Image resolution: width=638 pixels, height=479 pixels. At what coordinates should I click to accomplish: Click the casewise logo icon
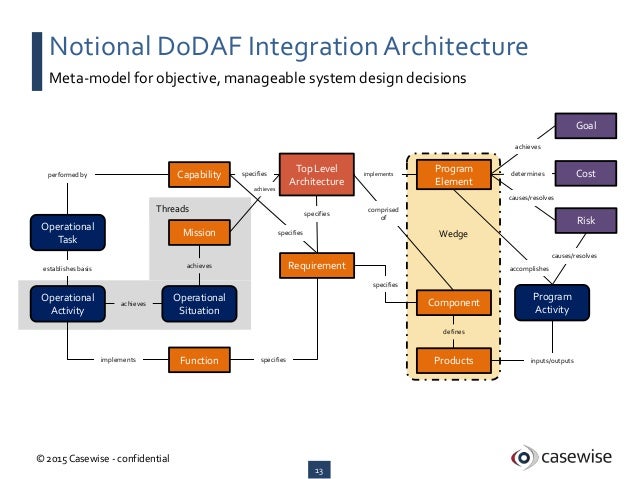point(524,457)
